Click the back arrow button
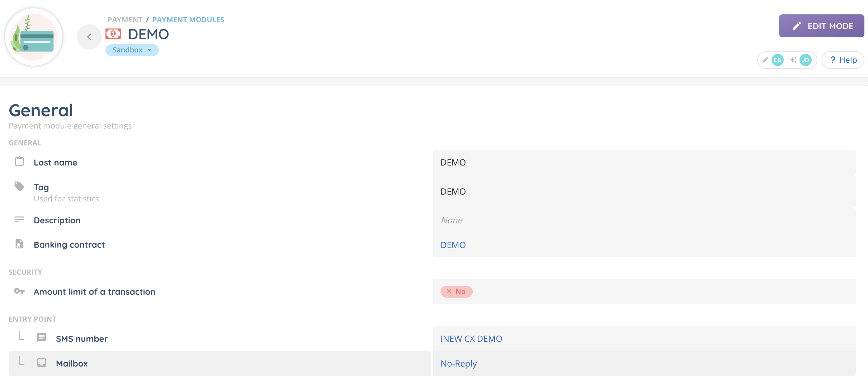The image size is (868, 382). [x=89, y=37]
